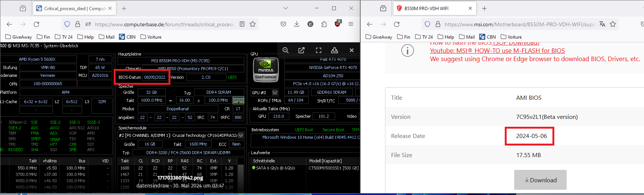Go back in the MSI window
The width and height of the screenshot is (644, 195).
pyautogui.click(x=370, y=24)
